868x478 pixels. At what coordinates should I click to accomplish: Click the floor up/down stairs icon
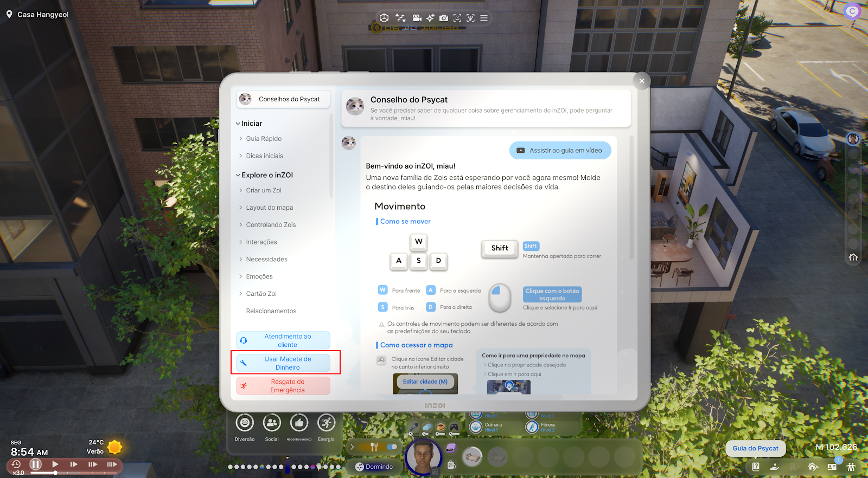[x=400, y=18]
